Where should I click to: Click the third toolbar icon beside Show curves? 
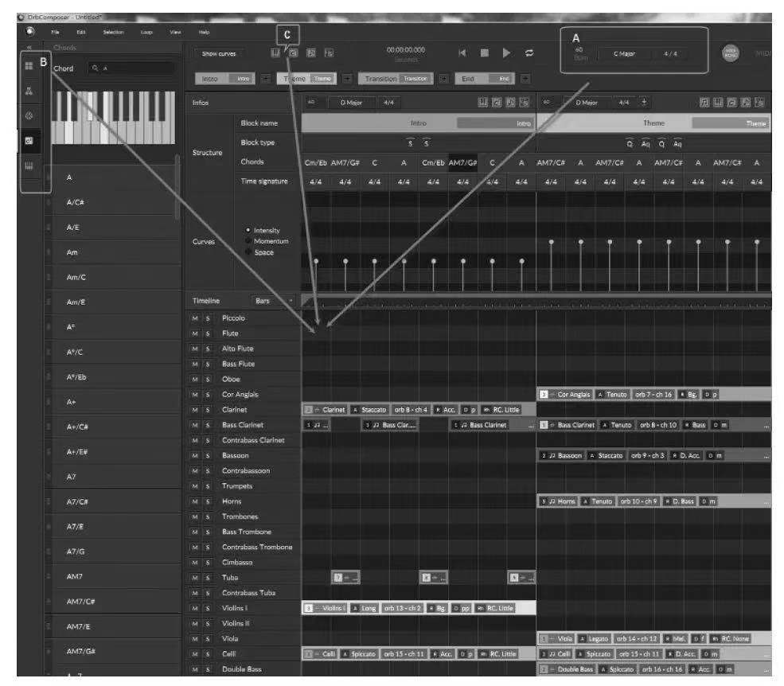[x=311, y=53]
